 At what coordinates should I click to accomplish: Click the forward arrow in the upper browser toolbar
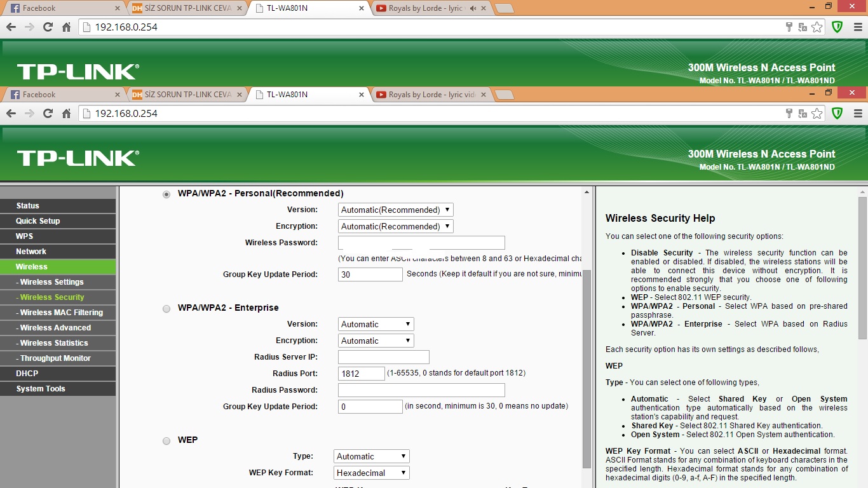29,27
